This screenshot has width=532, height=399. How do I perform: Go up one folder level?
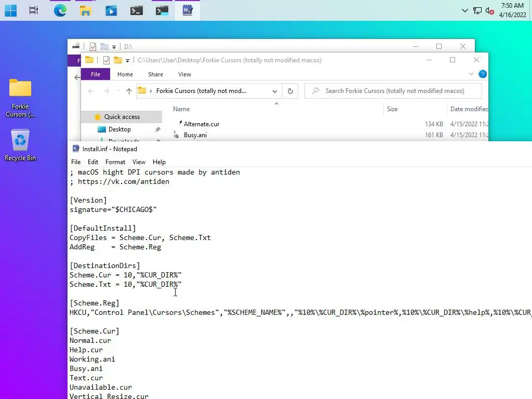tap(129, 91)
